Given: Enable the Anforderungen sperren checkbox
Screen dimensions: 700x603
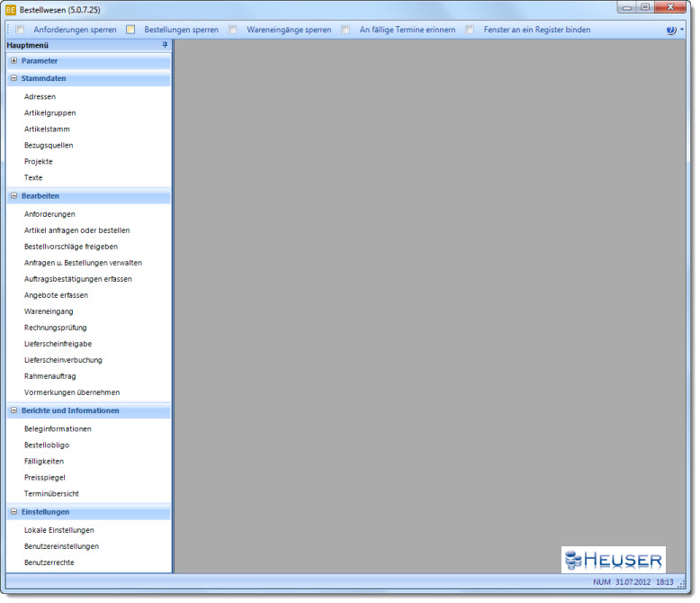Looking at the screenshot, I should [x=21, y=30].
